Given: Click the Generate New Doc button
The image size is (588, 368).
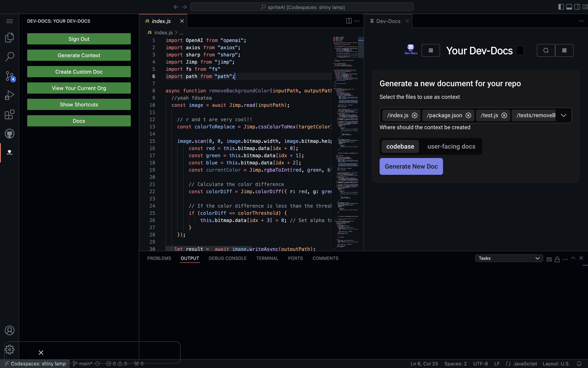Looking at the screenshot, I should click(x=411, y=166).
